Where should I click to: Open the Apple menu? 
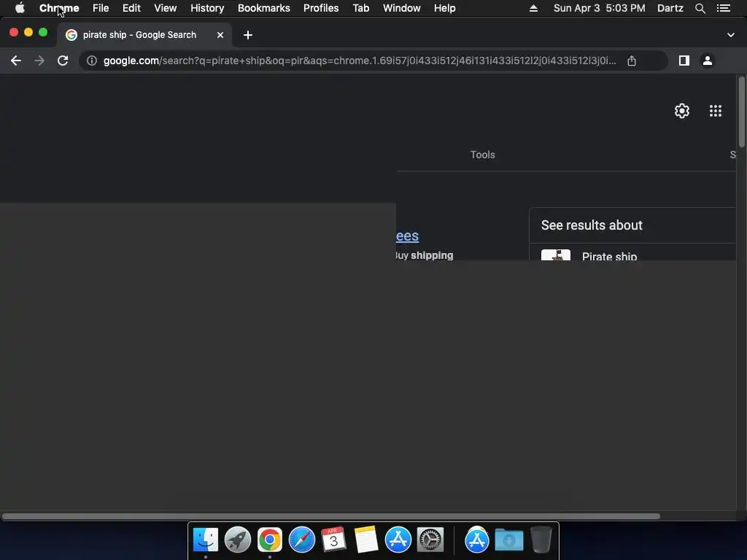pyautogui.click(x=20, y=8)
